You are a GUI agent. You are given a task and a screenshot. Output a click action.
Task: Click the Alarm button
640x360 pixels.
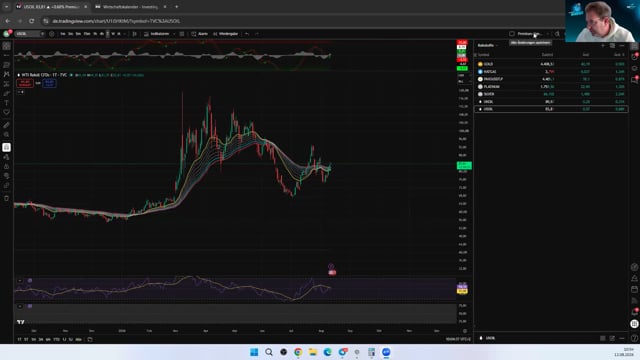click(200, 34)
